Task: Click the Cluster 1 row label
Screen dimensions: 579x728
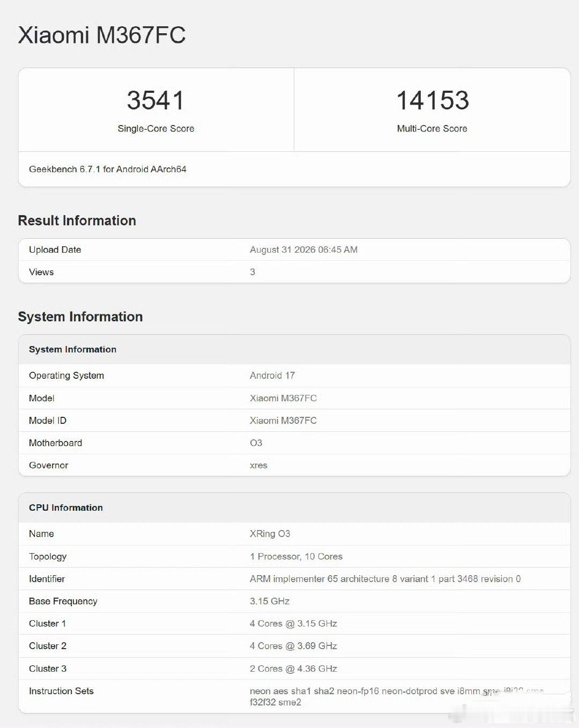Action: [48, 624]
